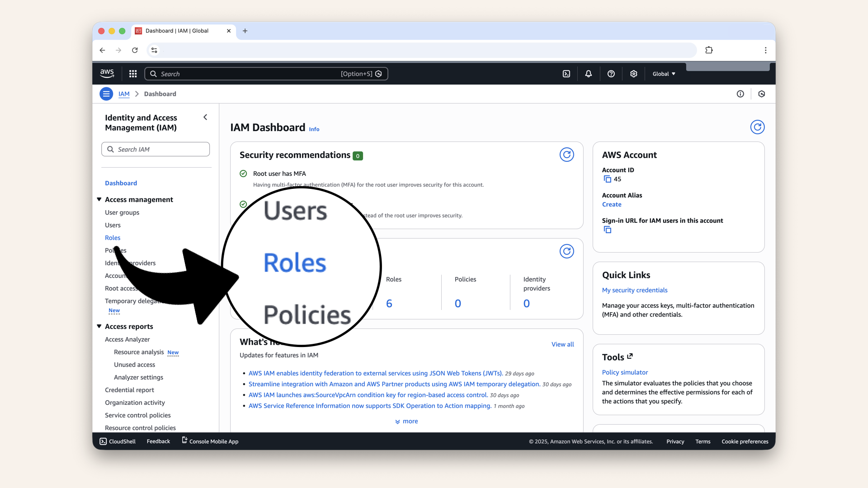
Task: Copy the sign-in URL for IAM users
Action: tap(607, 230)
